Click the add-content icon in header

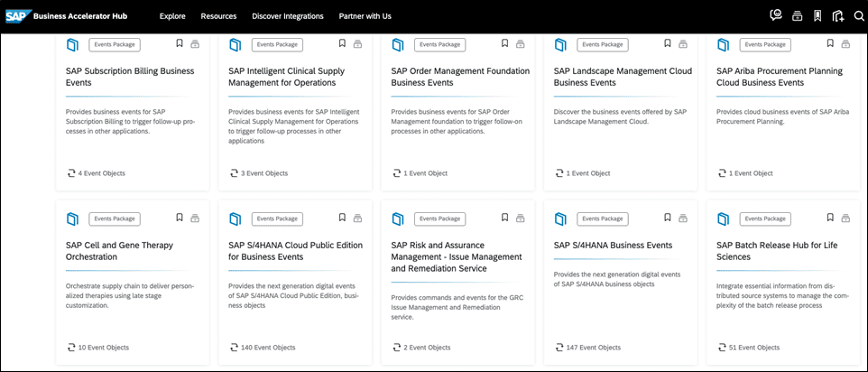coord(837,16)
